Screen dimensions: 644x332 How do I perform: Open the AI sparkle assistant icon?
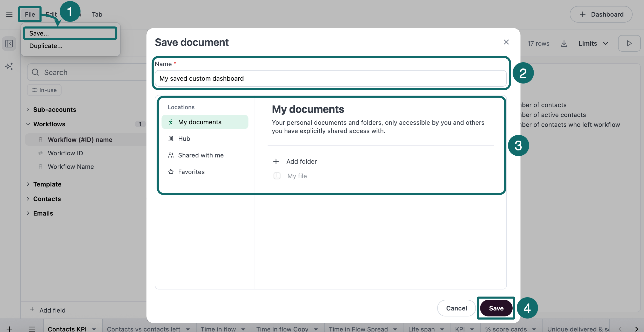tap(9, 66)
